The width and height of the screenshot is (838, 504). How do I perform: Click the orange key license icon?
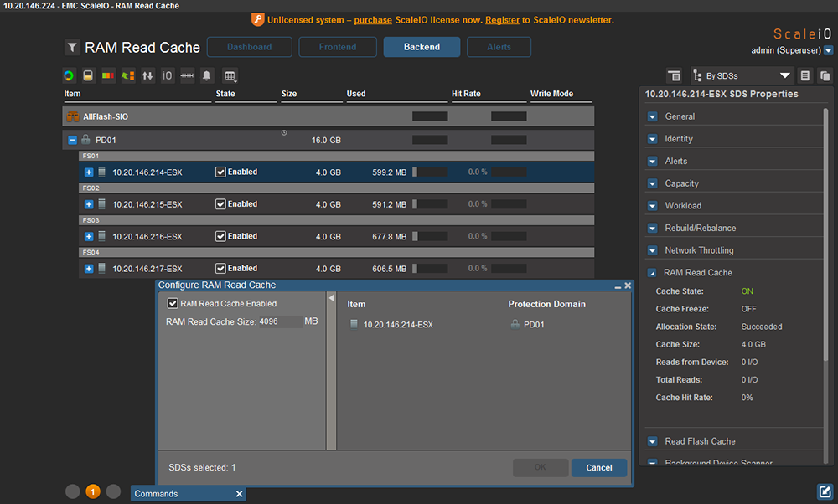click(257, 20)
